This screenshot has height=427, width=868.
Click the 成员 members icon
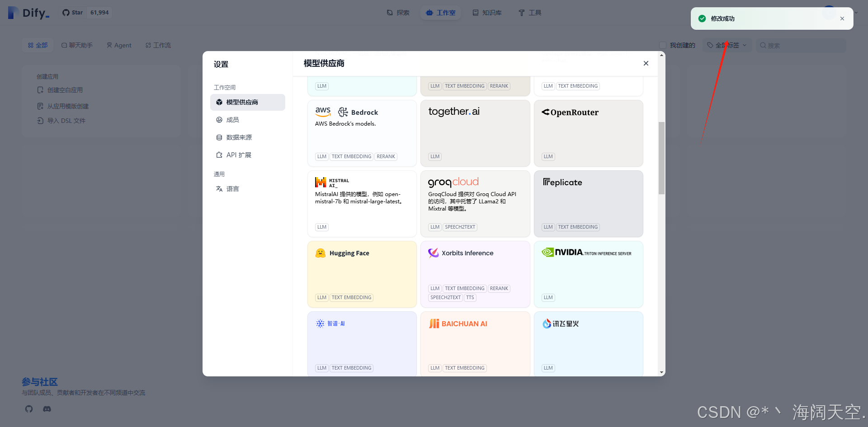click(219, 120)
